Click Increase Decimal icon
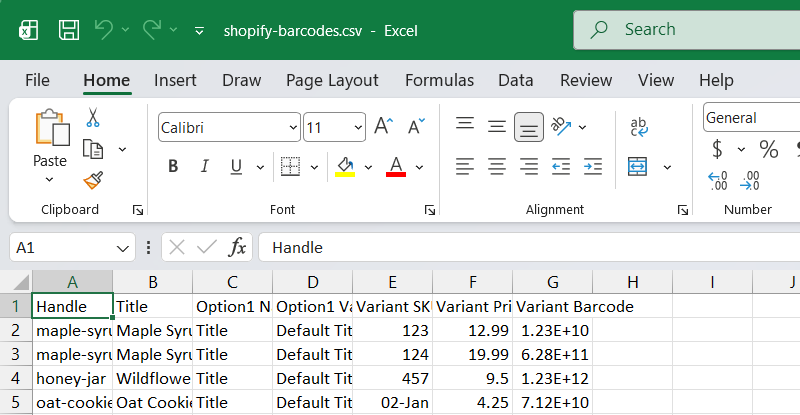This screenshot has width=800, height=415. [x=717, y=181]
